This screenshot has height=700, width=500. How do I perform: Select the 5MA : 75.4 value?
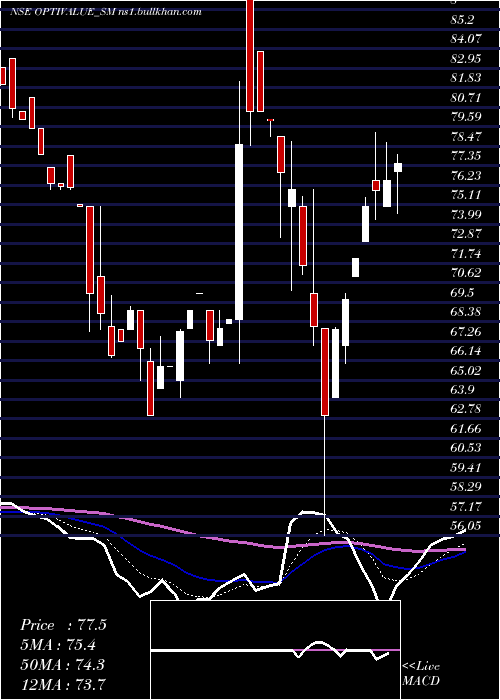tap(58, 645)
